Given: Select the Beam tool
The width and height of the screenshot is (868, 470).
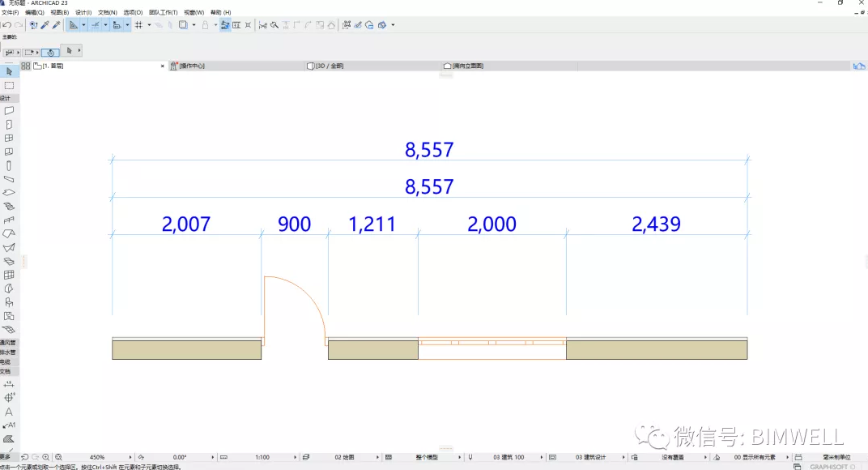Looking at the screenshot, I should pos(9,179).
